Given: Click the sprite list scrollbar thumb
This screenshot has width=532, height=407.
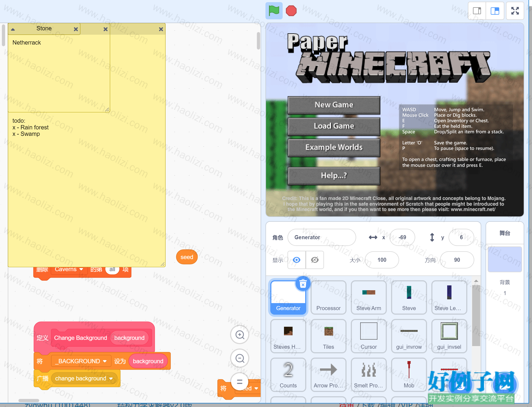Looking at the screenshot, I should [476, 315].
